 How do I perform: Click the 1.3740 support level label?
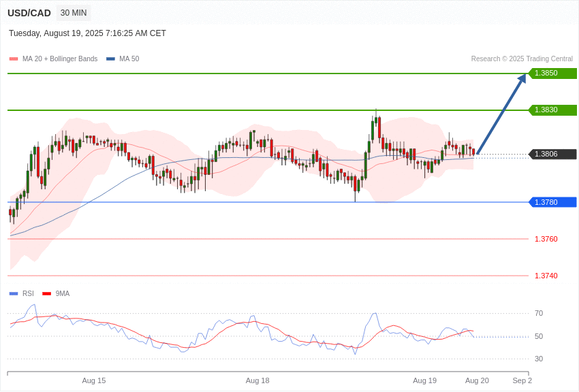pyautogui.click(x=546, y=276)
